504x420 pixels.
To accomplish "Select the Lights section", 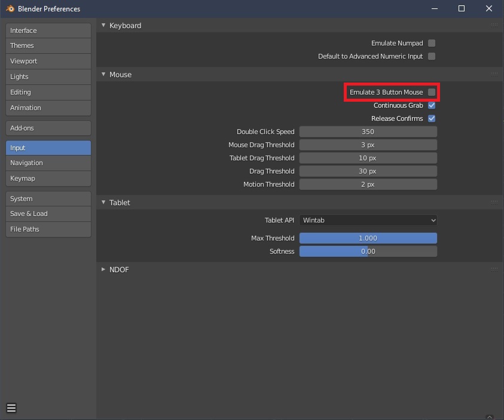I will [x=48, y=77].
